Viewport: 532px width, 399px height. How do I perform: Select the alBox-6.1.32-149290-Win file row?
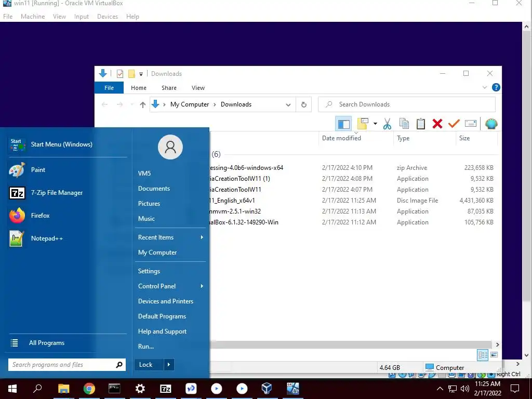353,222
